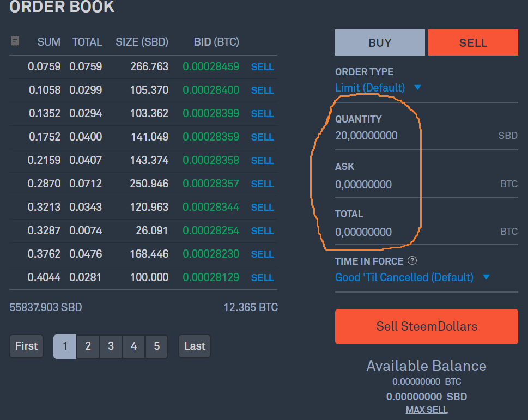The width and height of the screenshot is (528, 420).
Task: Switch to the SELL tab
Action: pyautogui.click(x=473, y=42)
